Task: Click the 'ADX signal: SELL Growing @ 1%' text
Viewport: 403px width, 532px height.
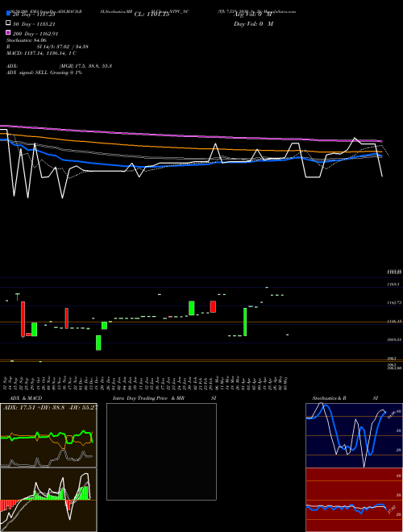Action: coord(44,73)
